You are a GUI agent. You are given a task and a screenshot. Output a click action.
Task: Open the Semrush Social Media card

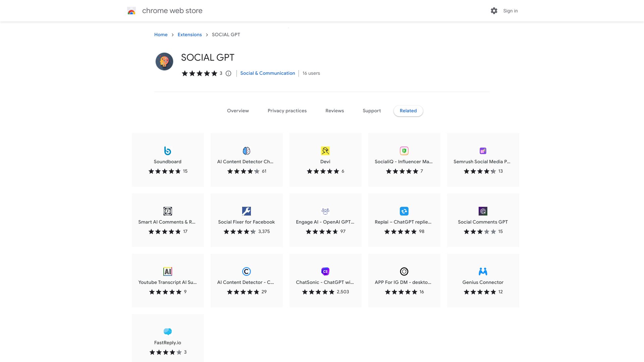[483, 160]
